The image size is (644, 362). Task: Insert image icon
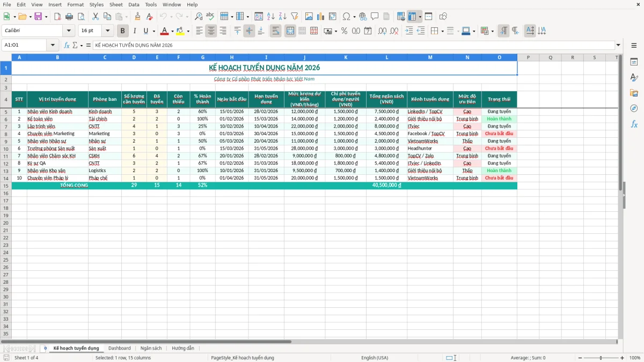point(309,17)
